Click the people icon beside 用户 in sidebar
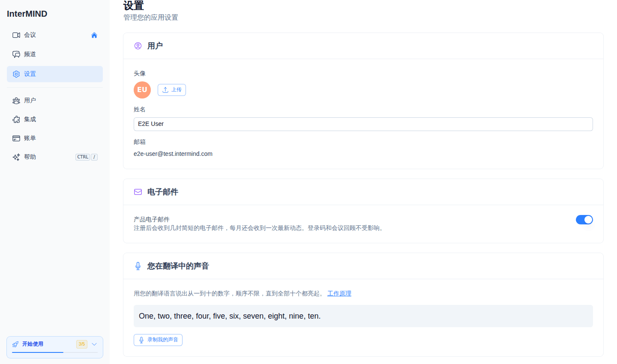The image size is (617, 364). (16, 101)
